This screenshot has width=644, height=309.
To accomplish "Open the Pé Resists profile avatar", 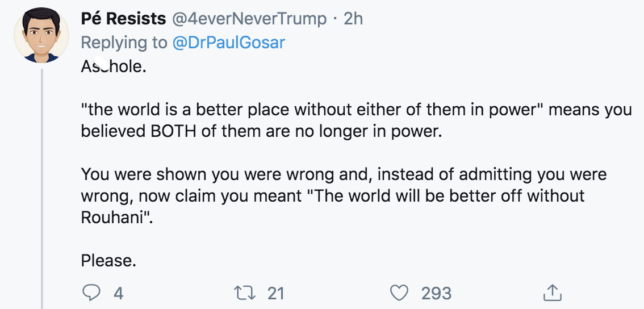I will [x=41, y=36].
